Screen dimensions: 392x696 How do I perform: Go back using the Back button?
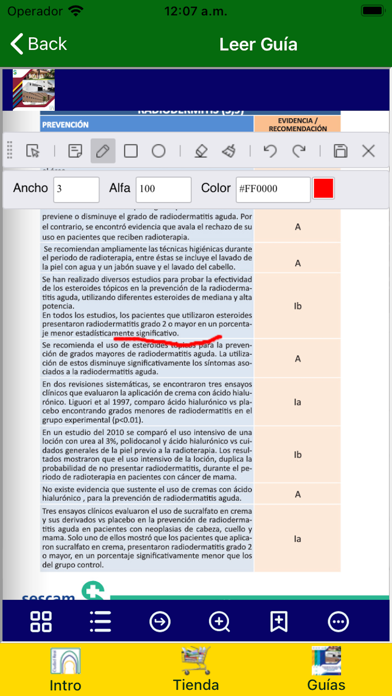pyautogui.click(x=38, y=44)
